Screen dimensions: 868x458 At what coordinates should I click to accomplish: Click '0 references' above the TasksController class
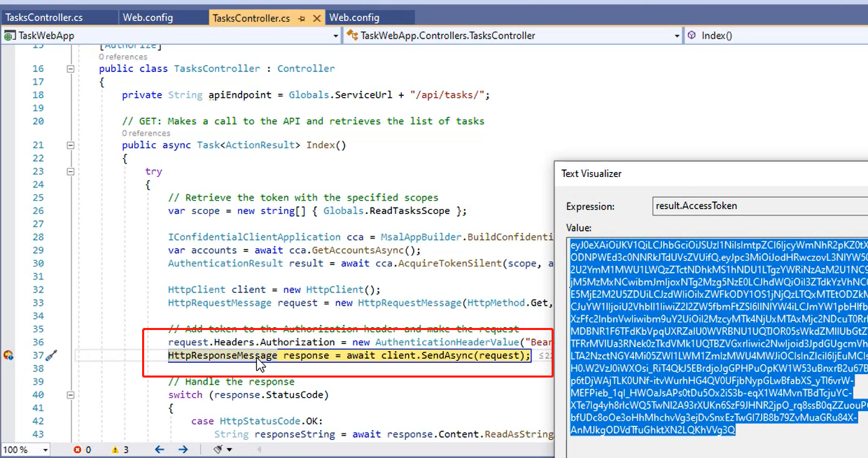coord(122,57)
